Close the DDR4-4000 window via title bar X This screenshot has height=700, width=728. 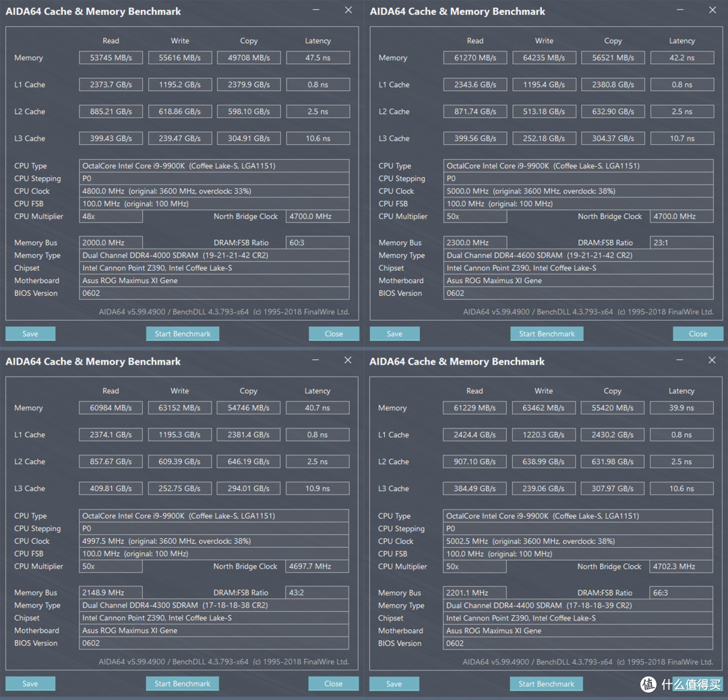tap(348, 10)
